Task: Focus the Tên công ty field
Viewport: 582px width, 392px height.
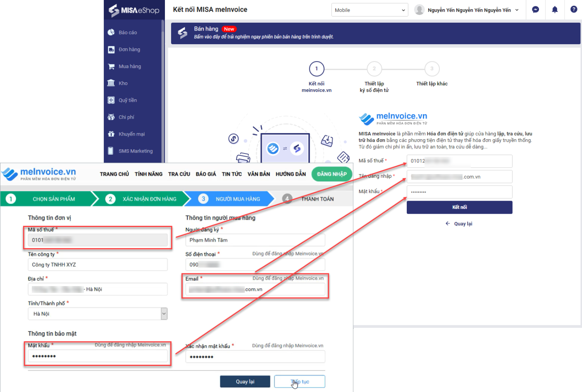Action: click(98, 265)
